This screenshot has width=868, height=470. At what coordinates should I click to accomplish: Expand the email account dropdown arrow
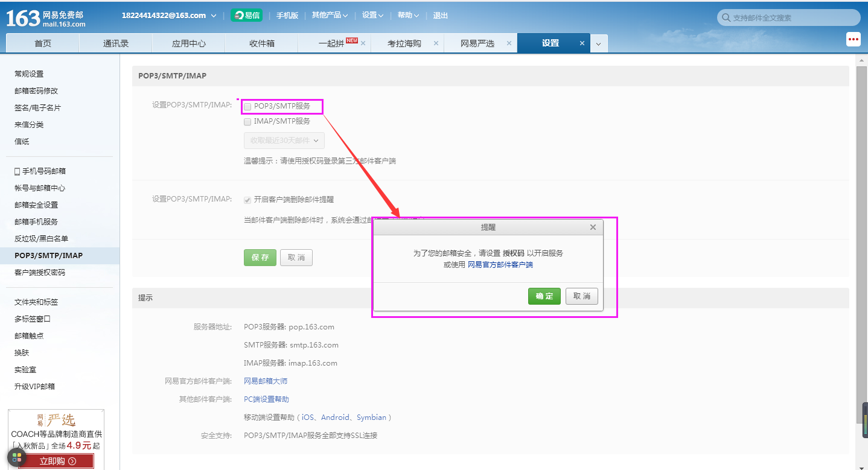[214, 16]
